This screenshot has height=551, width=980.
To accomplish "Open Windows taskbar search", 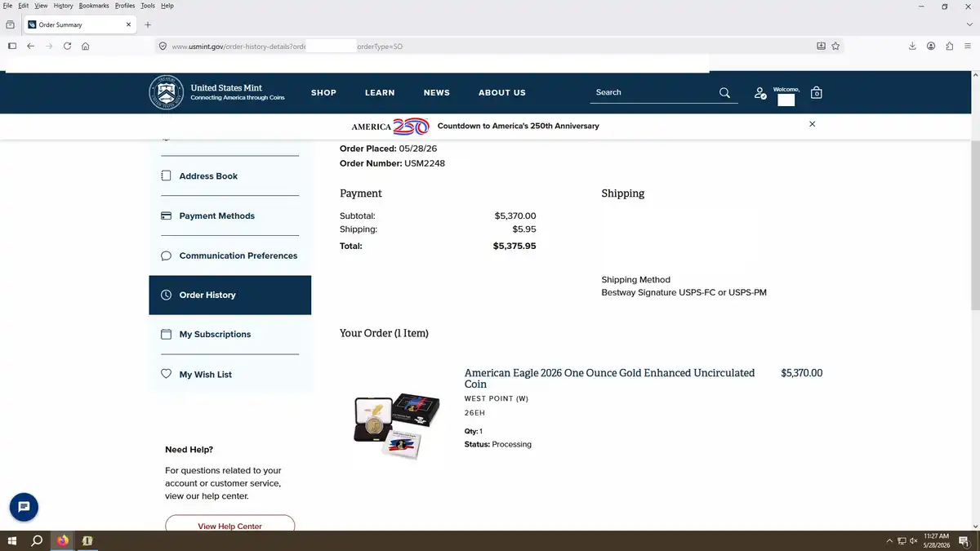I will pyautogui.click(x=37, y=540).
